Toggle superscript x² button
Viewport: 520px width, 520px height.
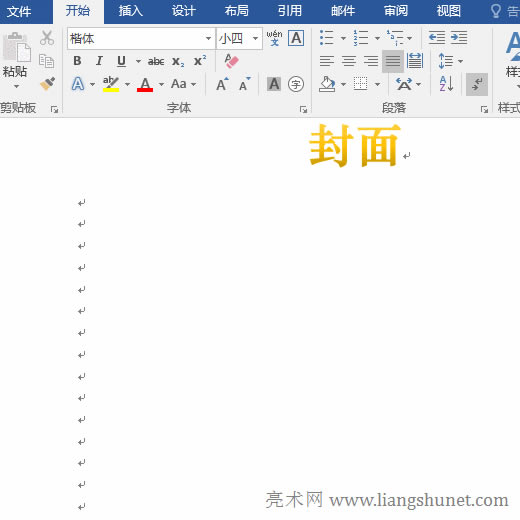point(200,61)
